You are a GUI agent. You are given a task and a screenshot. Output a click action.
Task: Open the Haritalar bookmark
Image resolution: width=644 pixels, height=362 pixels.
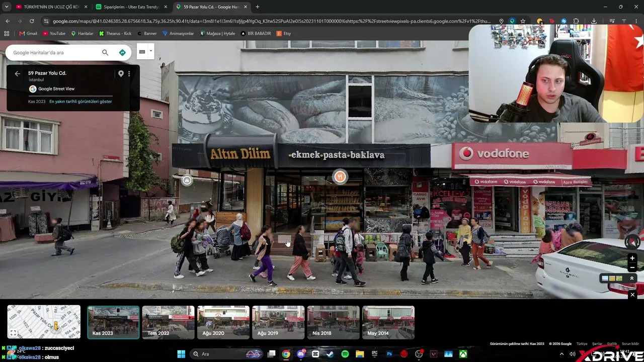[83, 34]
